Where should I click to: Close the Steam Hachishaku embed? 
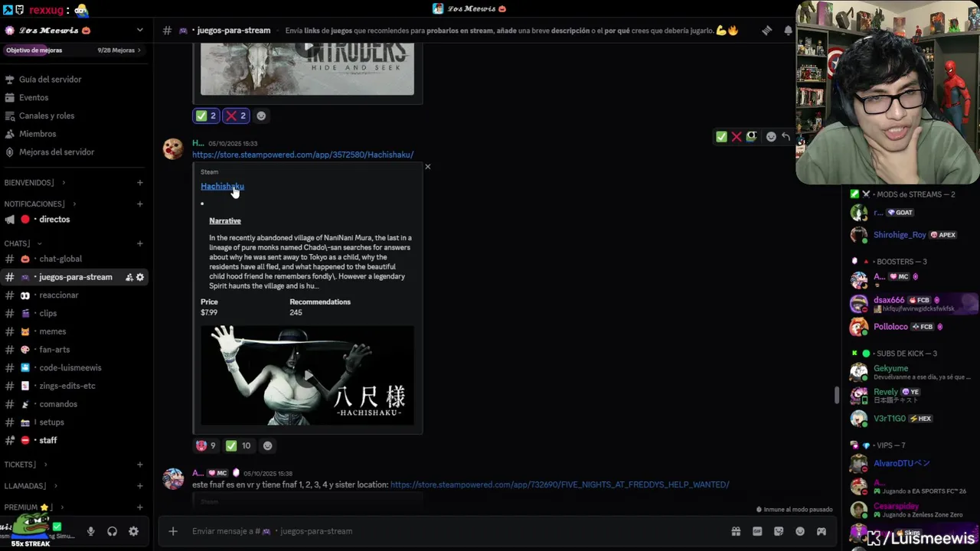coord(428,166)
